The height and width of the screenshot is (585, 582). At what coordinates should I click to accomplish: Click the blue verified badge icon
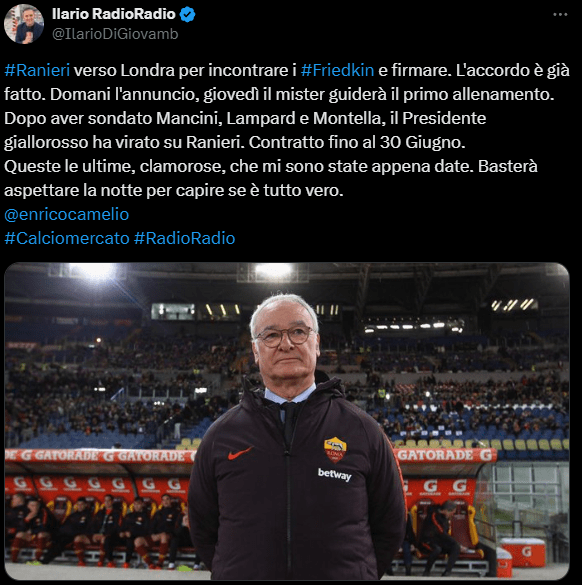coord(187,15)
